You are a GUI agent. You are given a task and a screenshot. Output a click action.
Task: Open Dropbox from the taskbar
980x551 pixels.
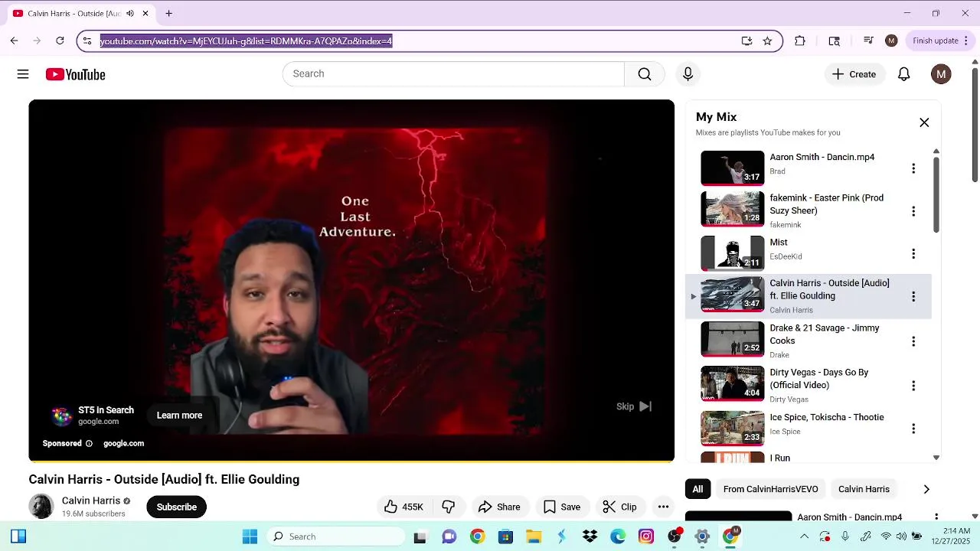click(590, 536)
